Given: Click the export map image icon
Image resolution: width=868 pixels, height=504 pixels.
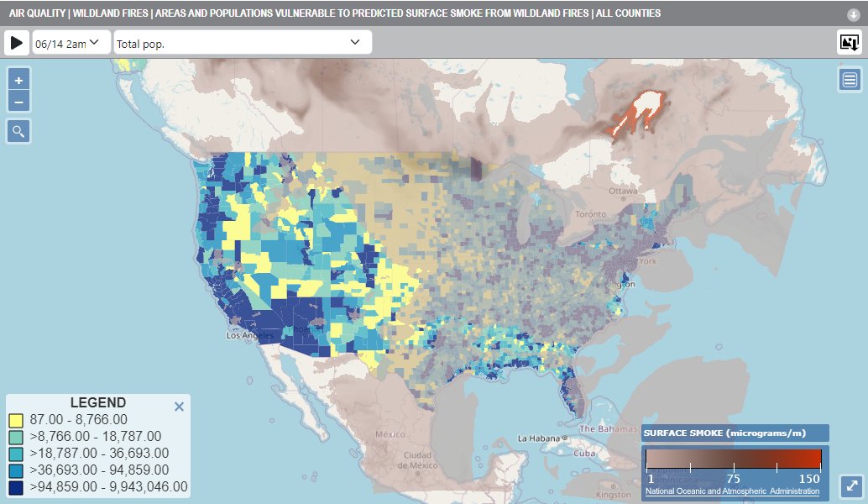Looking at the screenshot, I should 850,41.
